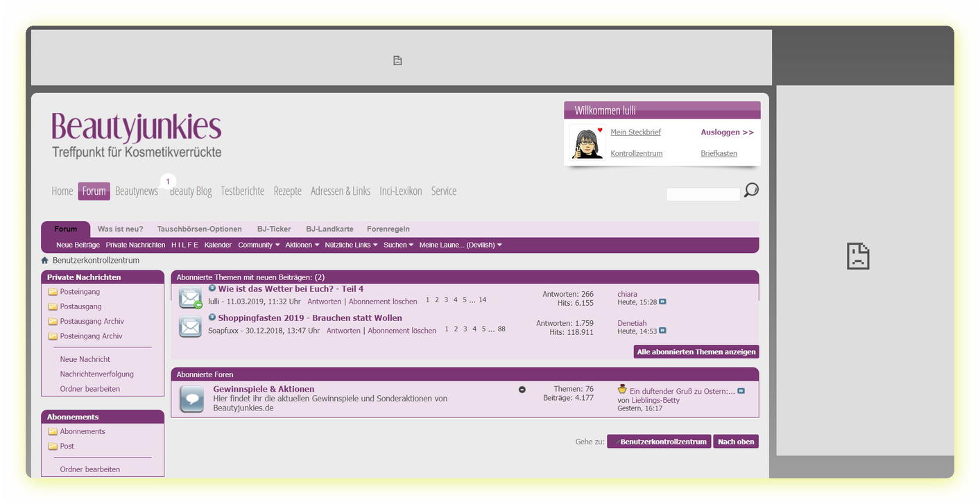Collapse subscription with the round minus icon
Image resolution: width=980 pixels, height=504 pixels.
522,390
